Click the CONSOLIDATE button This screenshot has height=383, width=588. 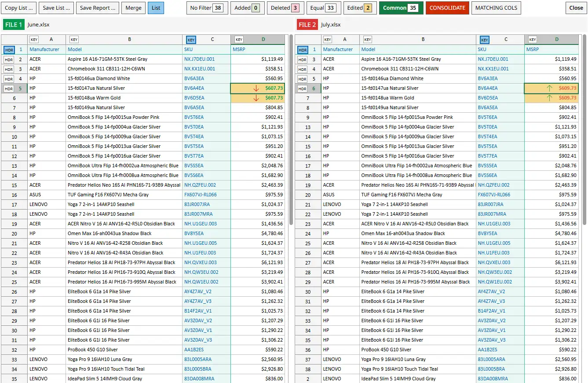[x=447, y=8]
